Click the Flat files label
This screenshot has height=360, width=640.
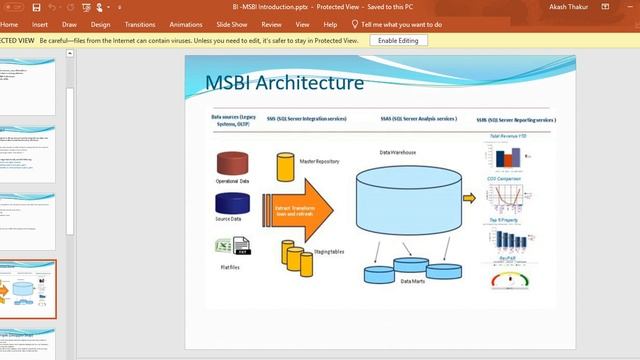tap(230, 267)
